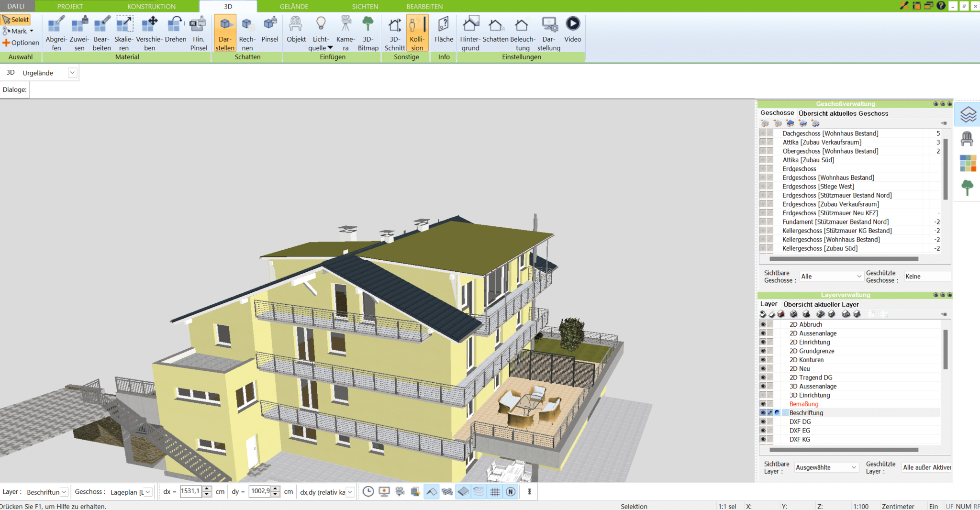Activate the Kamera tool
Image resolution: width=980 pixels, height=510 pixels.
[x=345, y=33]
